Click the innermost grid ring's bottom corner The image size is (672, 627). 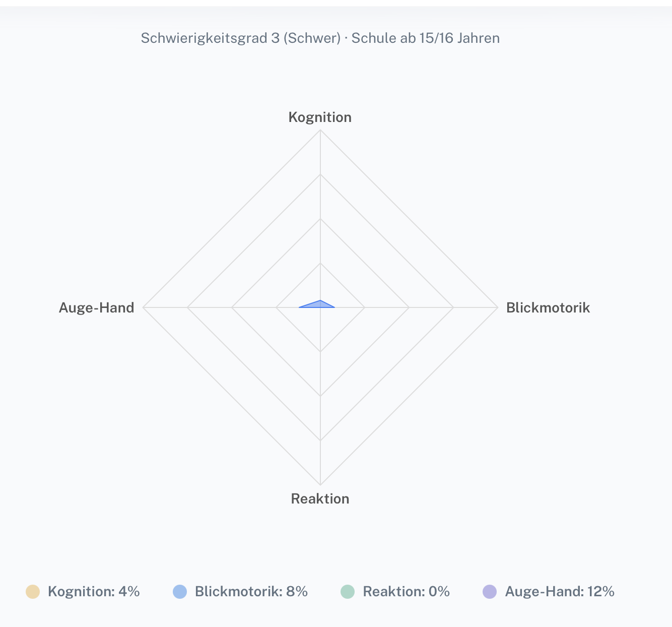(320, 351)
